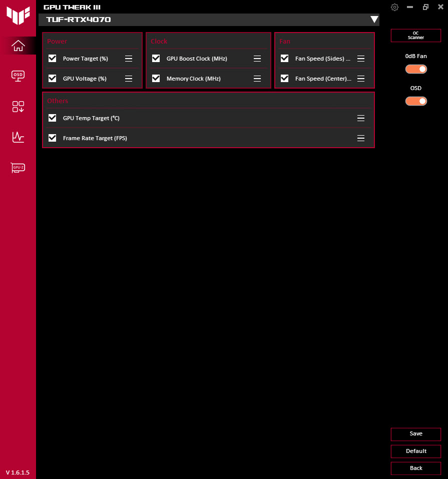Open settings gear in title bar

point(394,7)
